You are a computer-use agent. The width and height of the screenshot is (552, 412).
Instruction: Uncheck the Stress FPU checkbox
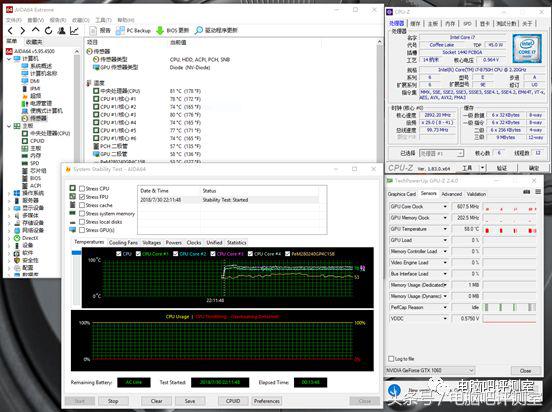coord(82,197)
